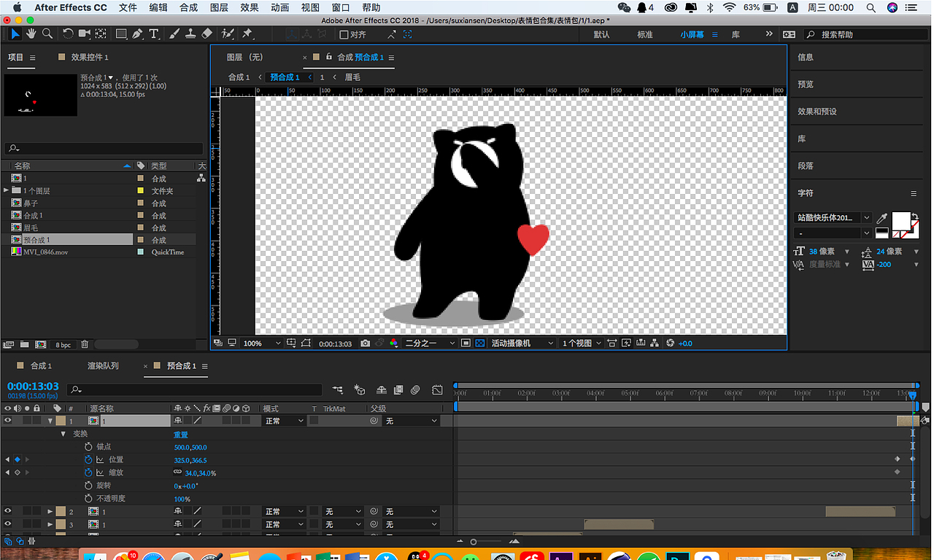The width and height of the screenshot is (934, 560).
Task: Hide layer 2 with its eye icon
Action: click(x=8, y=512)
